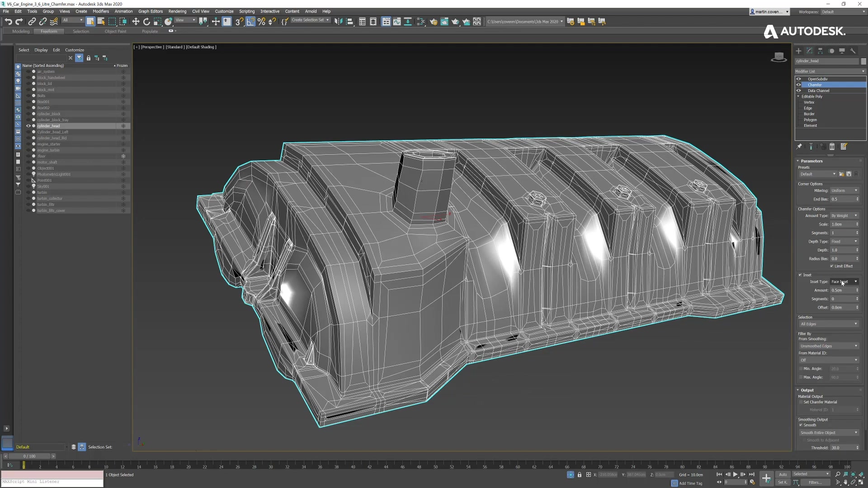Uncheck the Limit Effect checkbox
Screen dimensions: 868x488
[832, 266]
